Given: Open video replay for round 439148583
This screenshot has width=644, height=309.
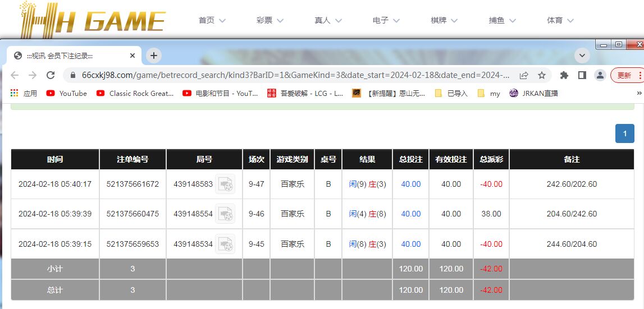Looking at the screenshot, I should pyautogui.click(x=225, y=184).
